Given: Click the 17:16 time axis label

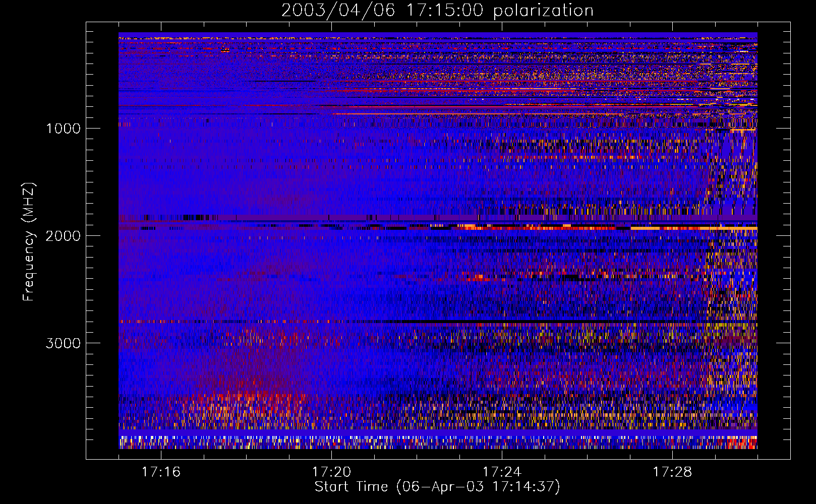Looking at the screenshot, I should tap(161, 472).
